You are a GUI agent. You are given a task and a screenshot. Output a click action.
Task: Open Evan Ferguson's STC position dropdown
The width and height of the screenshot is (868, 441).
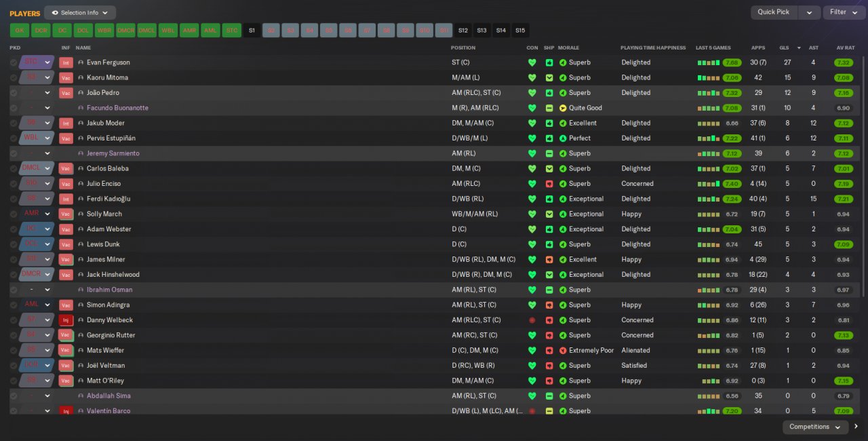pyautogui.click(x=37, y=62)
